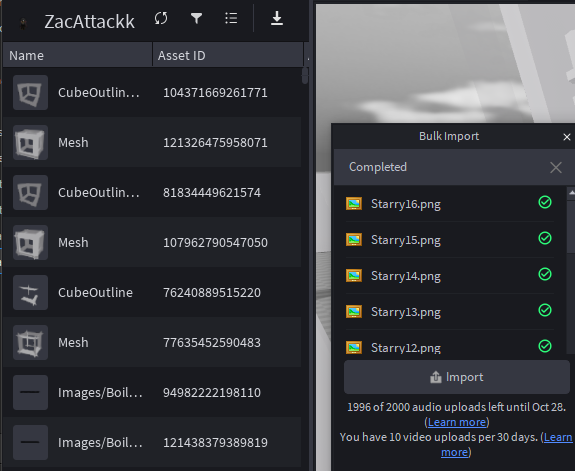This screenshot has height=471, width=575.
Task: Select the CubeOutline thumbnail with ID 104371669261771
Action: tap(30, 92)
